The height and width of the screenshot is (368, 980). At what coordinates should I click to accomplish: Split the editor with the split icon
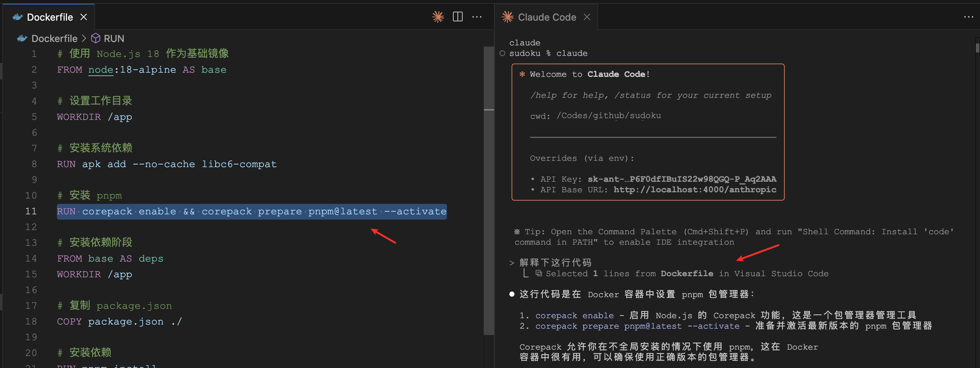tap(458, 17)
